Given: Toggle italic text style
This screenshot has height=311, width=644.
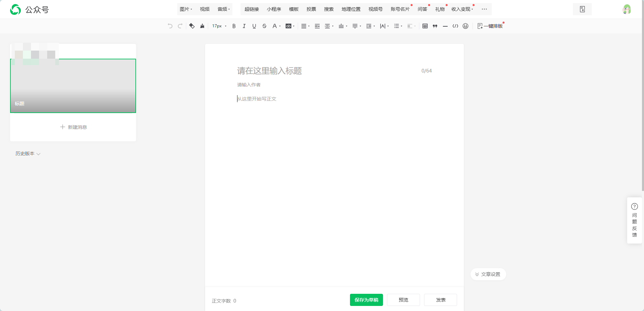Looking at the screenshot, I should (x=244, y=26).
